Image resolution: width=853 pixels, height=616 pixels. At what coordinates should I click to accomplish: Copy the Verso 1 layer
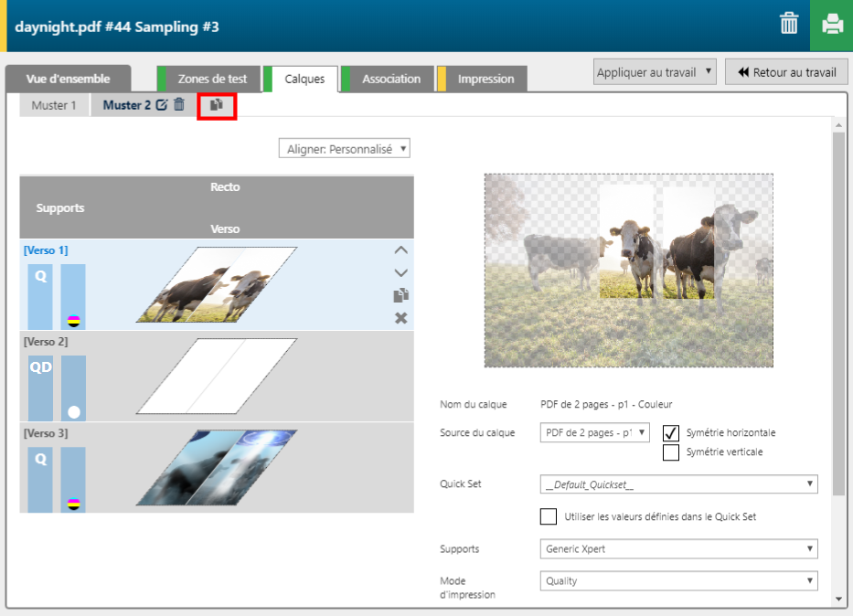point(400,295)
